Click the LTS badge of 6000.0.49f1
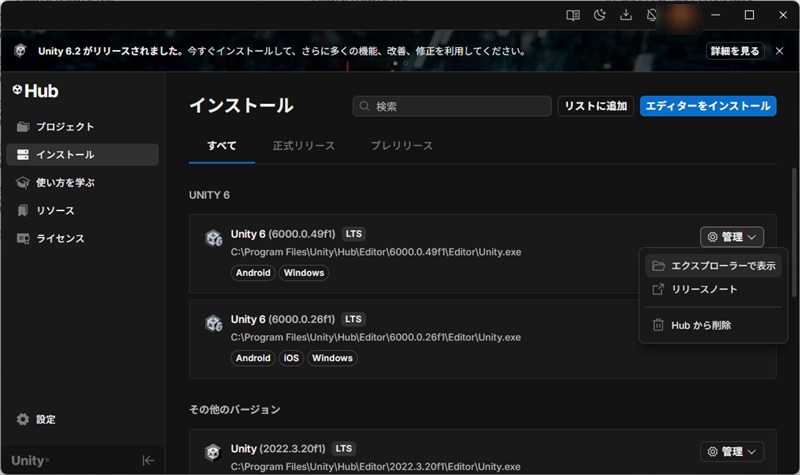Viewport: 800px width, 475px height. [354, 234]
